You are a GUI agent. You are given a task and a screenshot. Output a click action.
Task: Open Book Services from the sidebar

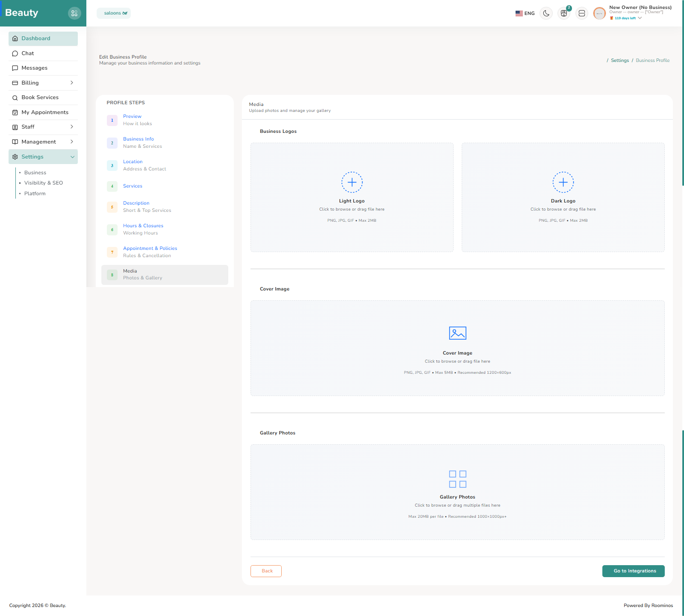coord(41,97)
